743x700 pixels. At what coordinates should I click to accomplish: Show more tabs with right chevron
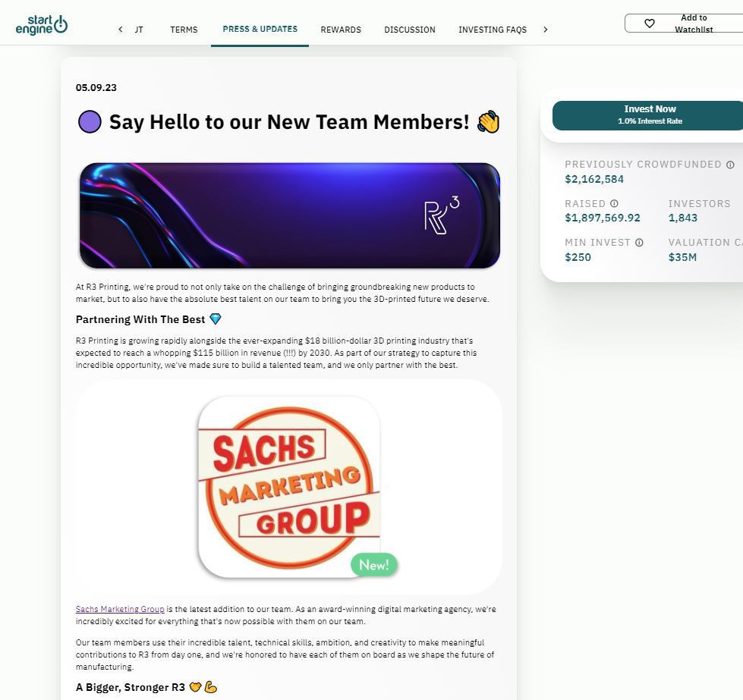point(546,30)
